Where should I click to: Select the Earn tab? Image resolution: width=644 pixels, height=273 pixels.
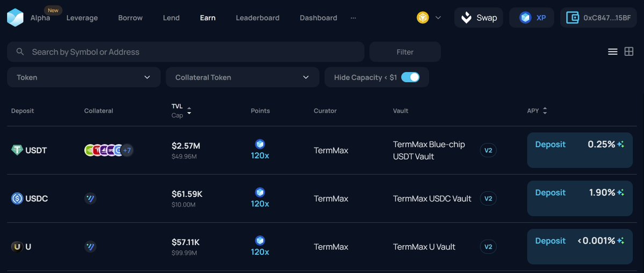tap(208, 18)
